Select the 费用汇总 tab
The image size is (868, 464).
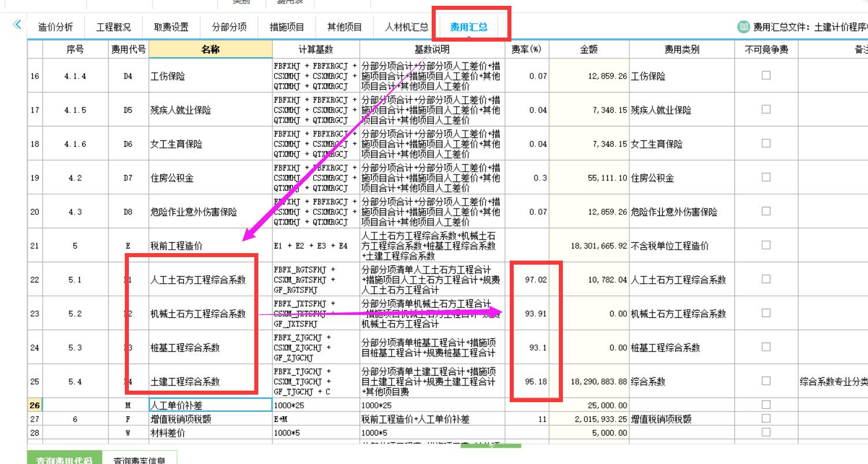pos(469,27)
